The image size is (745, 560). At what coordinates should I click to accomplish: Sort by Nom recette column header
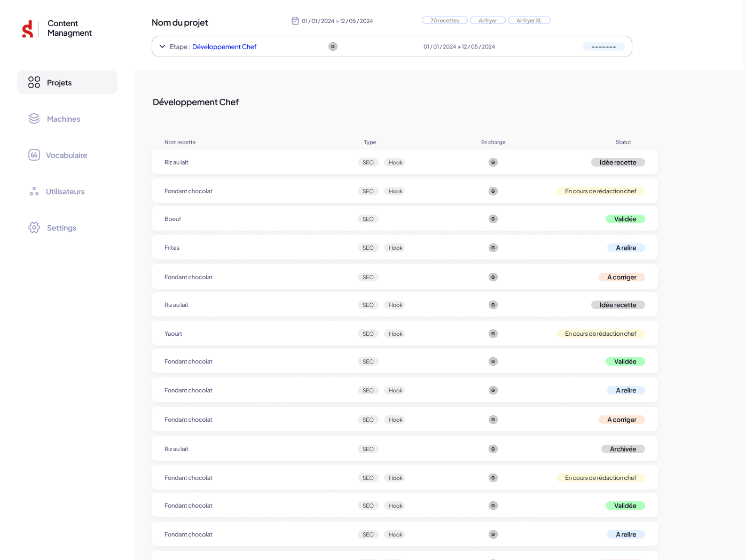point(180,142)
